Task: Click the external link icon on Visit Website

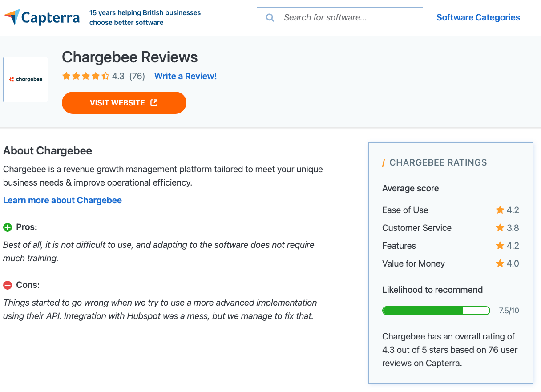Action: click(154, 102)
